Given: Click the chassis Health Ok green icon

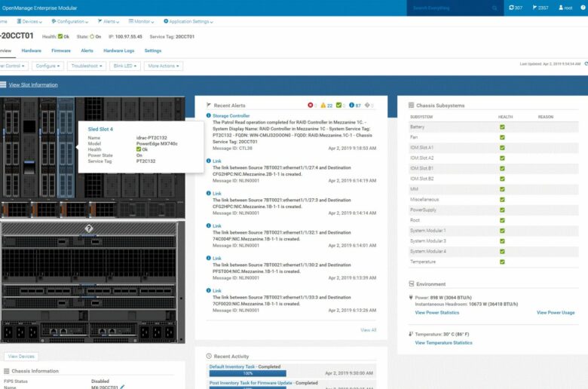Looking at the screenshot, I should pyautogui.click(x=60, y=36).
